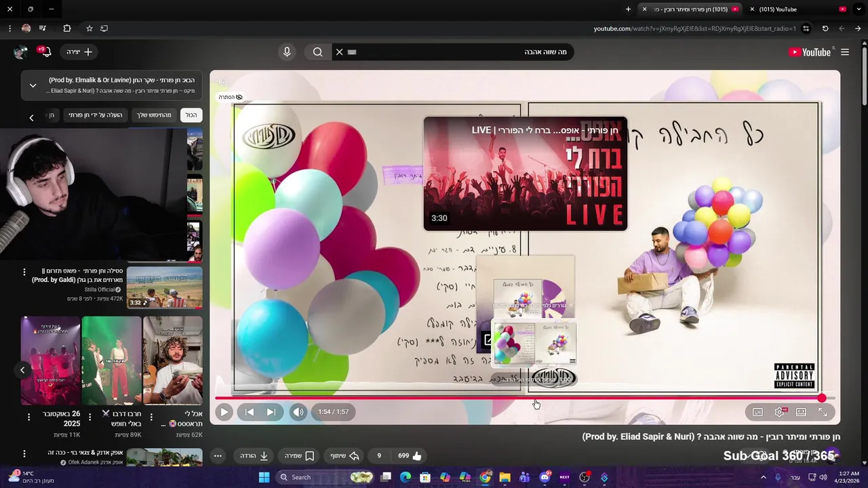Submit search with magnifier button
The height and width of the screenshot is (488, 868).
[317, 52]
